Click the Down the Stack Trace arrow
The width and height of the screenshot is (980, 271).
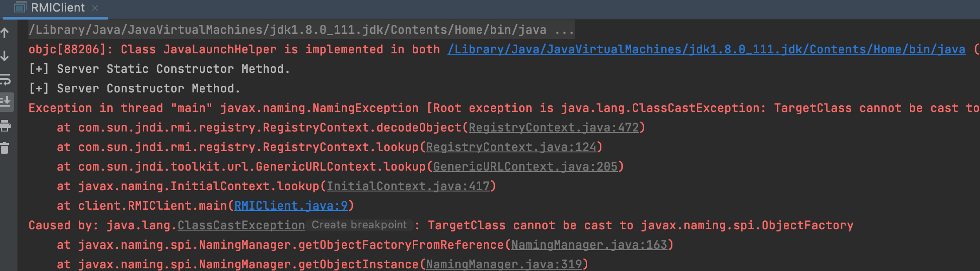(x=5, y=56)
